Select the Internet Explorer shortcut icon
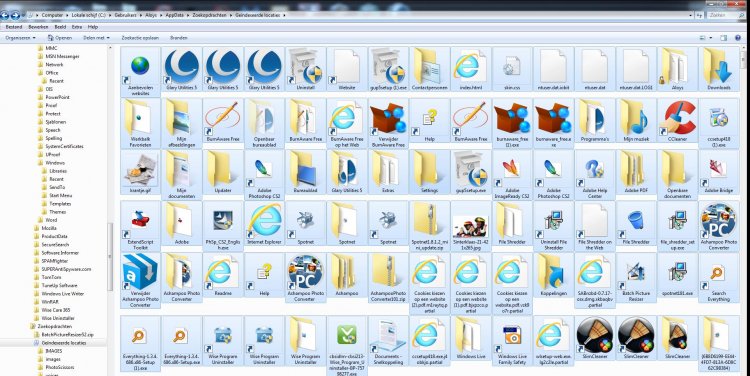 tap(265, 222)
